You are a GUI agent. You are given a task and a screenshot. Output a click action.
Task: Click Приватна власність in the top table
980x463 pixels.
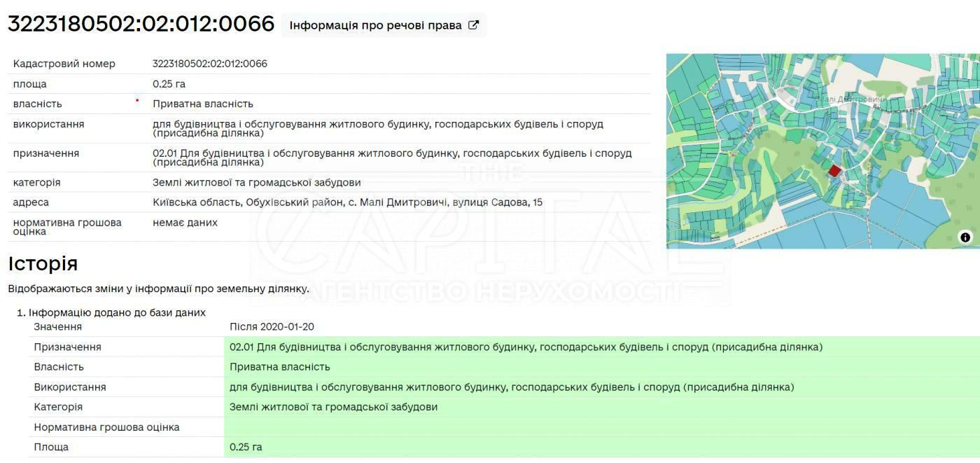tap(203, 104)
